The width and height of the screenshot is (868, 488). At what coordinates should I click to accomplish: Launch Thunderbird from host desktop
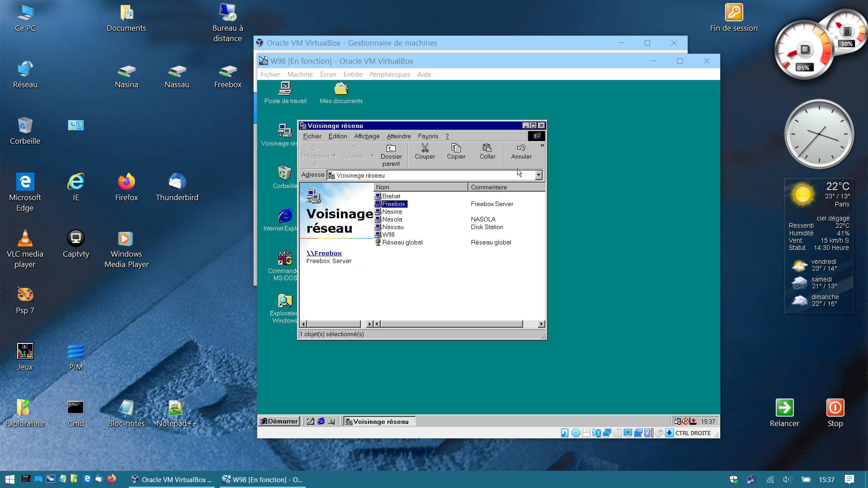click(177, 187)
